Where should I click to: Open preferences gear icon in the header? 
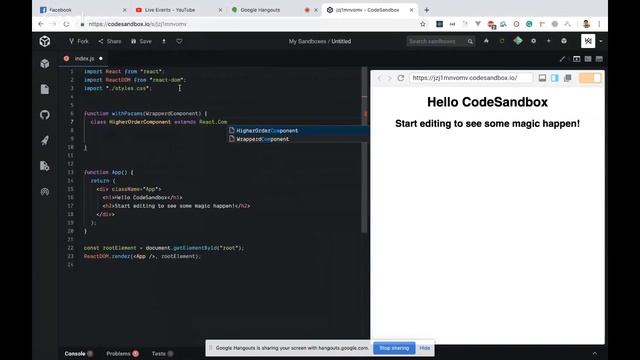pyautogui.click(x=533, y=41)
